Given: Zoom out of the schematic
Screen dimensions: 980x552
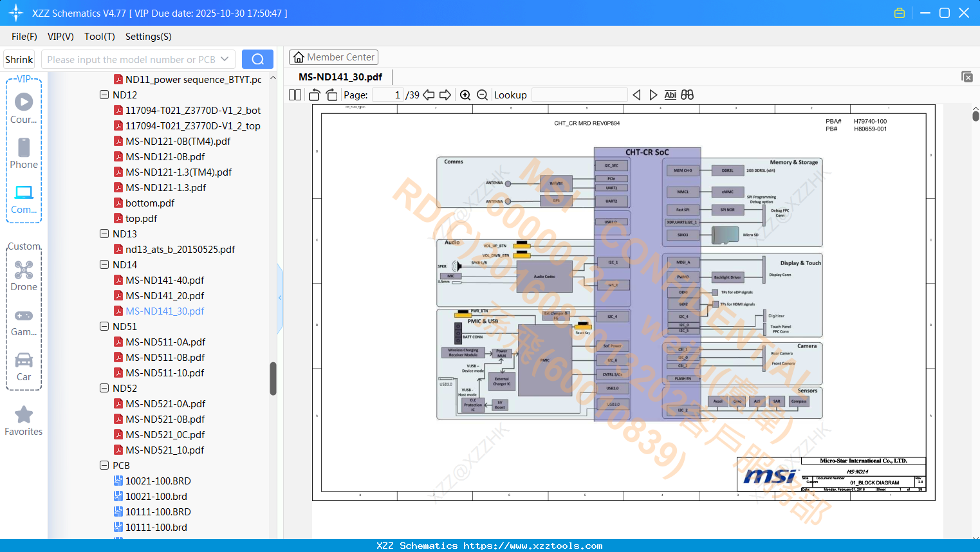Looking at the screenshot, I should [482, 95].
